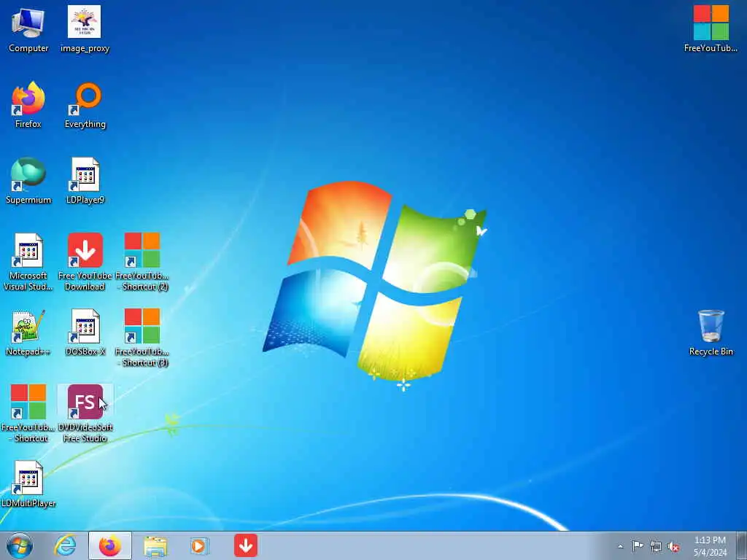747x560 pixels.
Task: Select the FreeYouTub... icon at top right
Action: pyautogui.click(x=711, y=28)
